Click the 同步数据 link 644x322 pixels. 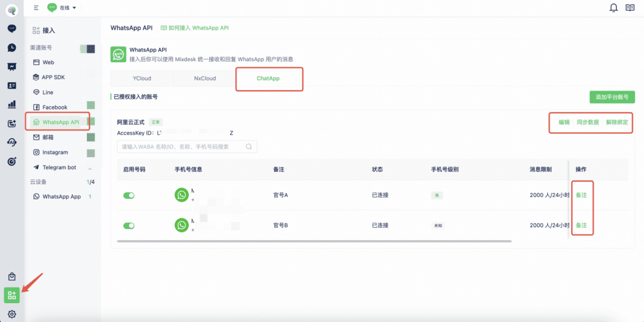coord(587,122)
